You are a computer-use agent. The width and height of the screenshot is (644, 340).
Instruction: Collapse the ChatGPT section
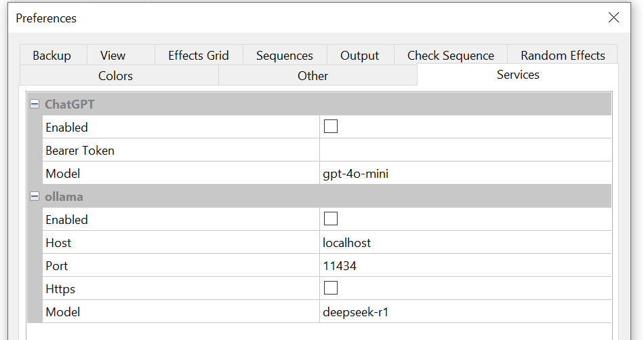[35, 105]
